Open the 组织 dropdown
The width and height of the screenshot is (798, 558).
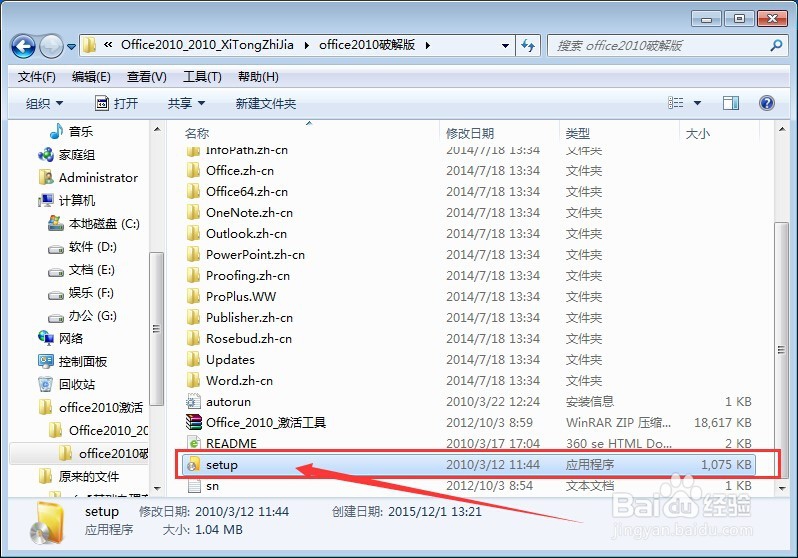[x=44, y=104]
